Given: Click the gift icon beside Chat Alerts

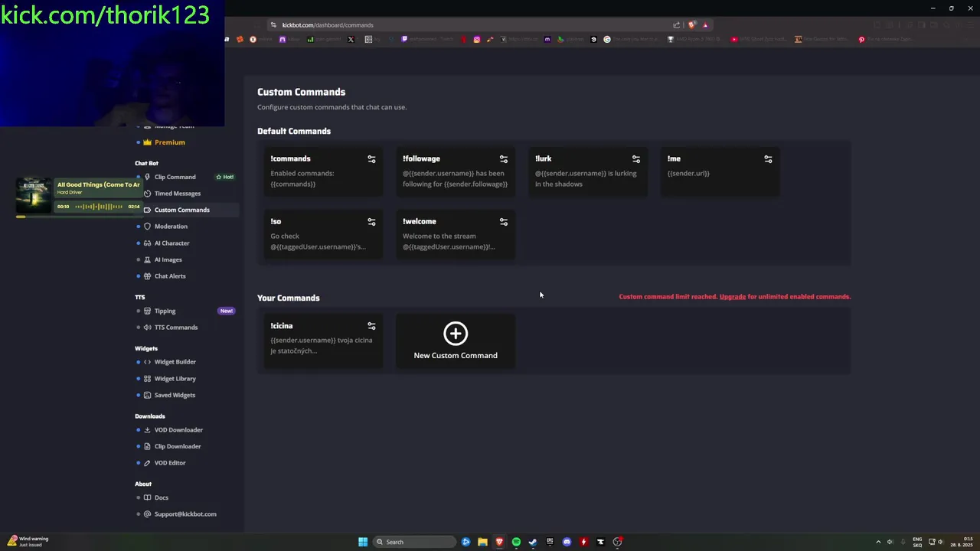Looking at the screenshot, I should click(x=147, y=276).
